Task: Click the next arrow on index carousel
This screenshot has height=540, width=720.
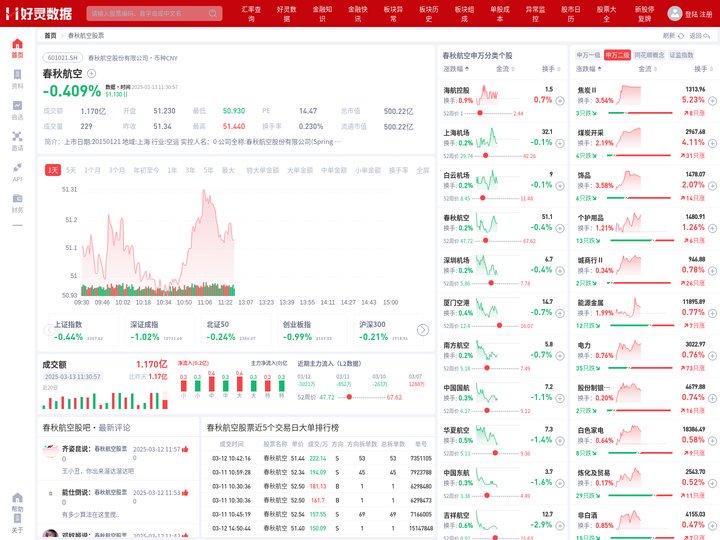Action: (422, 330)
